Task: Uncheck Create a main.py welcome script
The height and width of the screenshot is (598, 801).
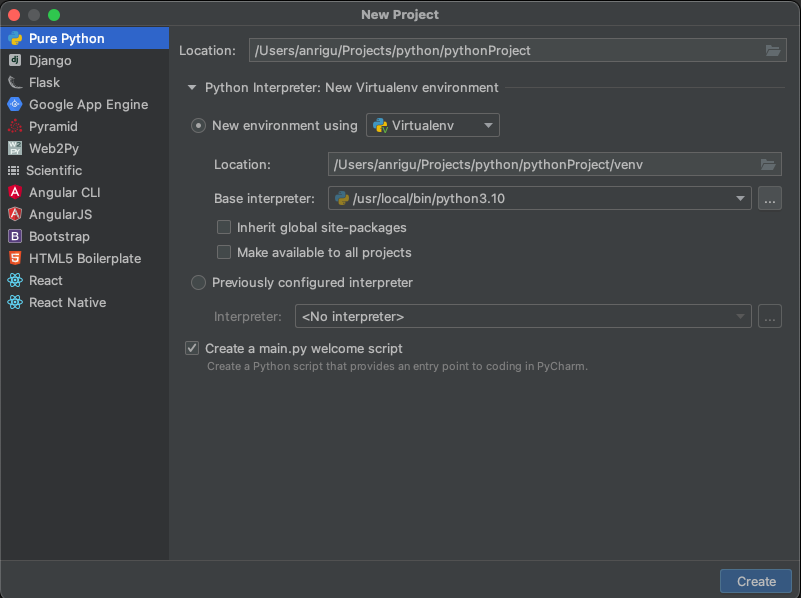Action: click(192, 349)
